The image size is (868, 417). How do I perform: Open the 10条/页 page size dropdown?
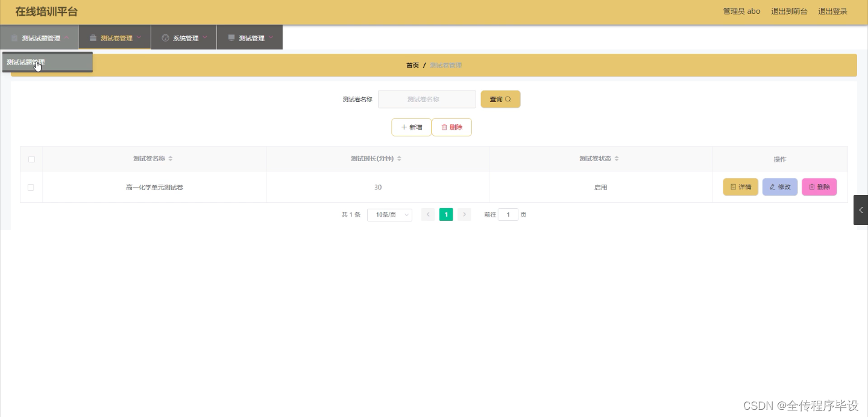389,214
